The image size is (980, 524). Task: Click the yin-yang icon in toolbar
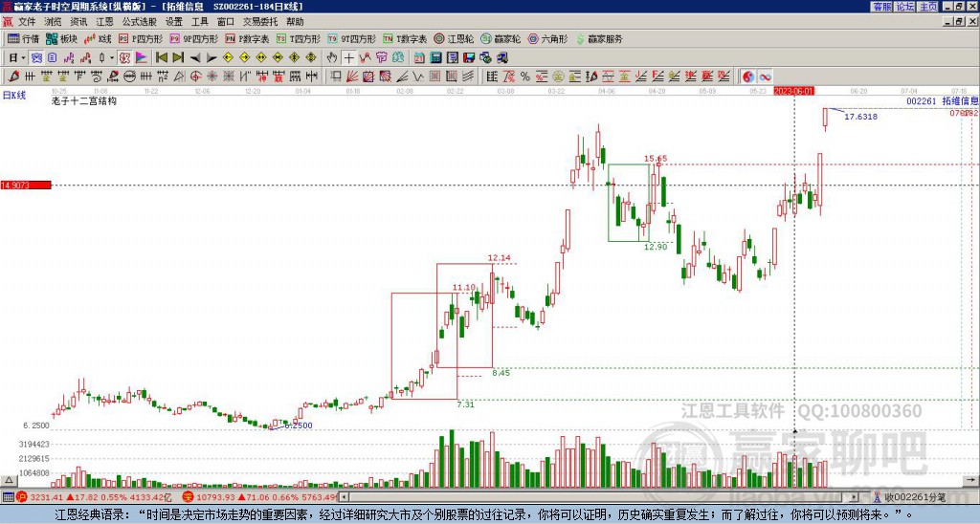tap(748, 76)
